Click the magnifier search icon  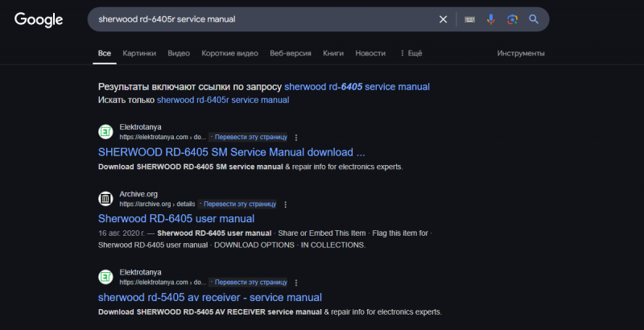[534, 19]
